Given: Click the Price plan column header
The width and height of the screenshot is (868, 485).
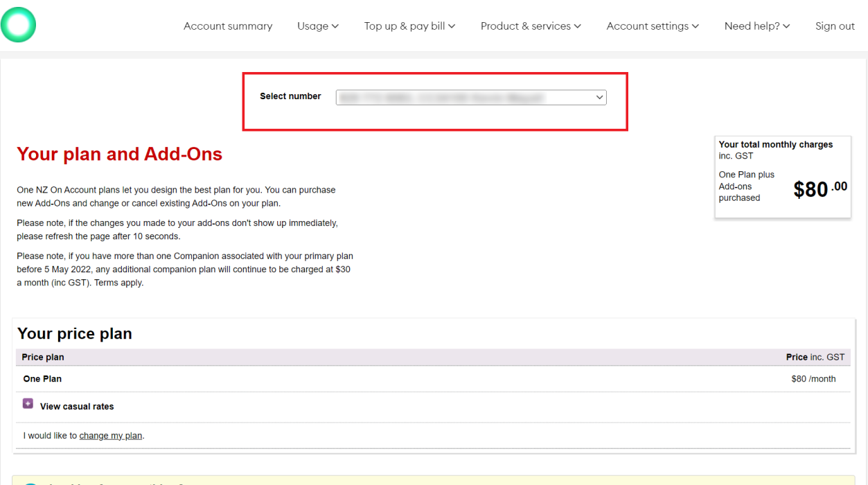Looking at the screenshot, I should (43, 358).
